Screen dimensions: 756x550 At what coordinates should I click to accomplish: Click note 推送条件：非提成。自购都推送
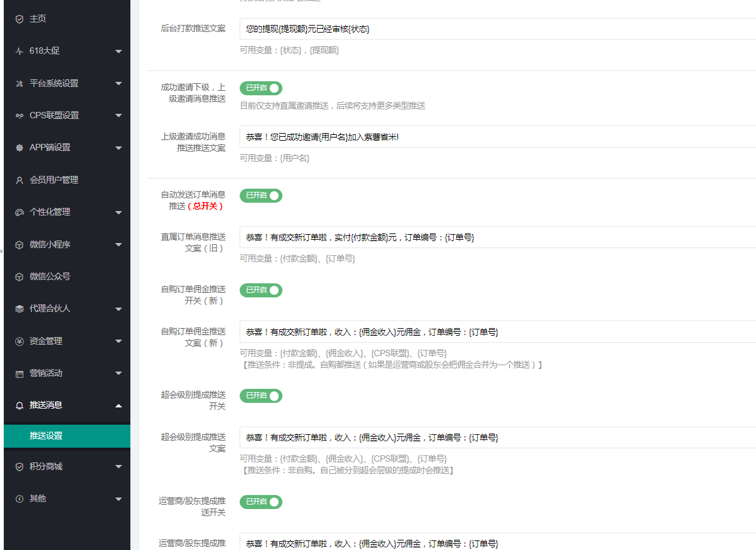[x=391, y=365]
